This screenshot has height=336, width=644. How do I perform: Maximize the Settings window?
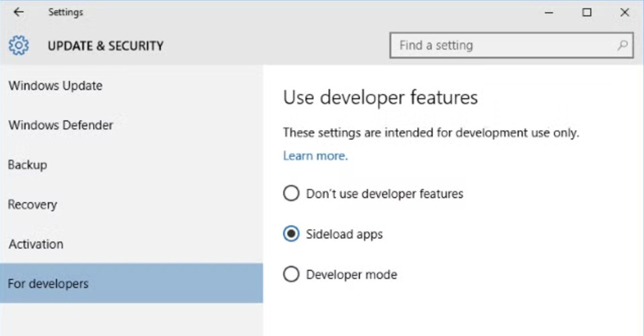point(587,13)
